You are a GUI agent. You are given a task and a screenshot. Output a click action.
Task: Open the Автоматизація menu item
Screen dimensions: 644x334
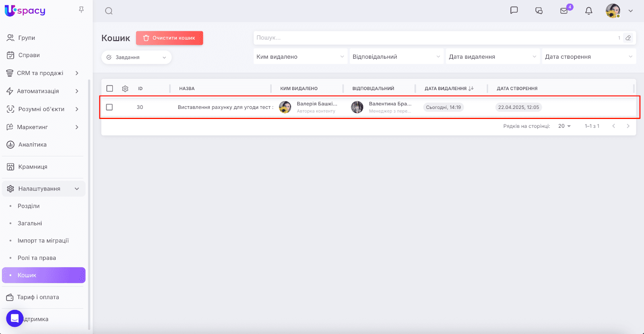[38, 91]
